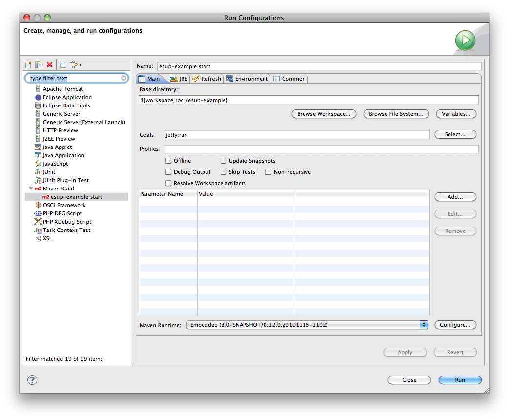Screen dimensions: 509x420
Task: Clear the filter text field
Action: (x=124, y=78)
